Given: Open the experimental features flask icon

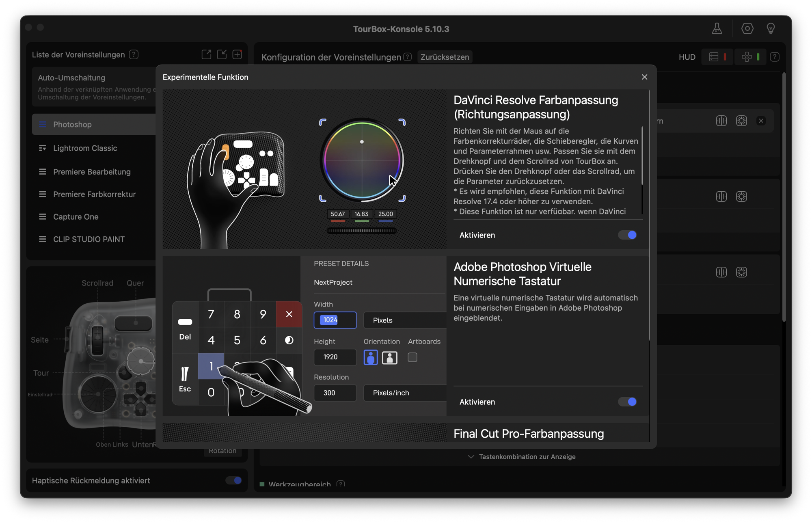Looking at the screenshot, I should (717, 29).
